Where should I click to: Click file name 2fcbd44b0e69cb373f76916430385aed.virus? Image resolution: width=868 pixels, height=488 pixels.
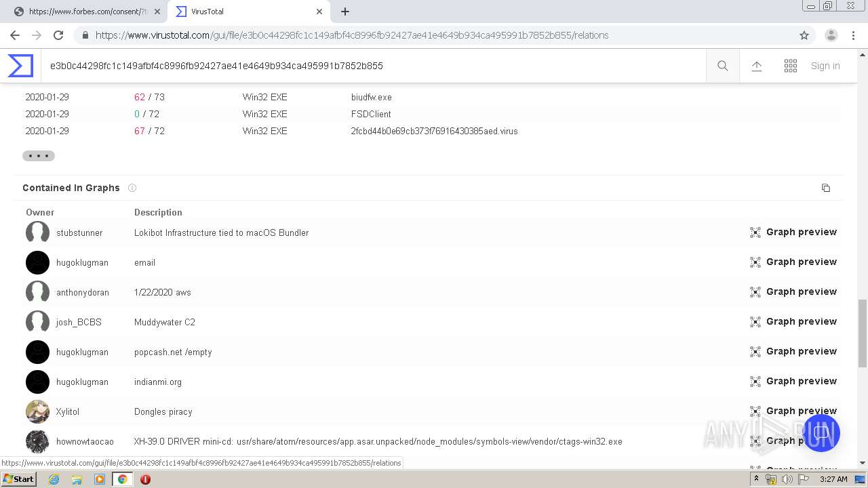435,131
